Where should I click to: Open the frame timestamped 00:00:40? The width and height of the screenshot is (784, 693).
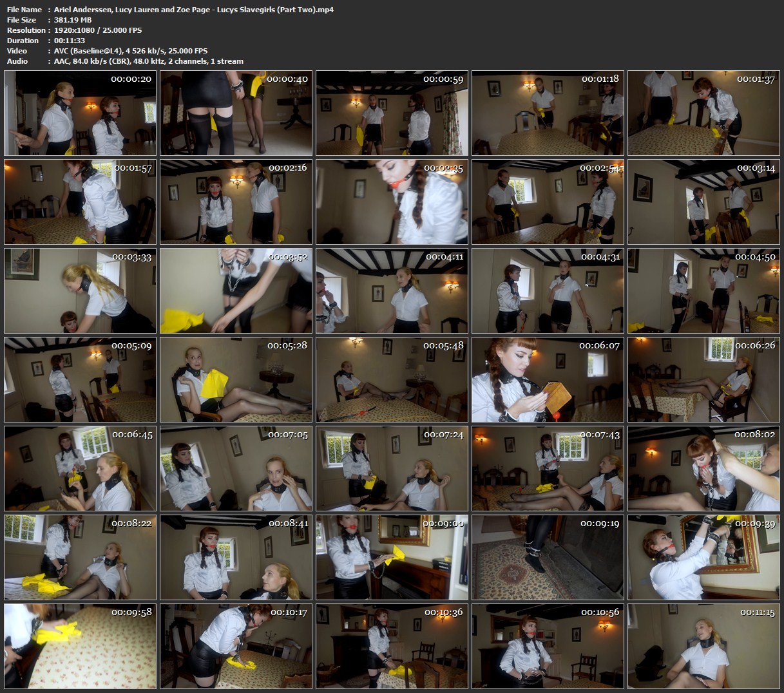point(236,113)
